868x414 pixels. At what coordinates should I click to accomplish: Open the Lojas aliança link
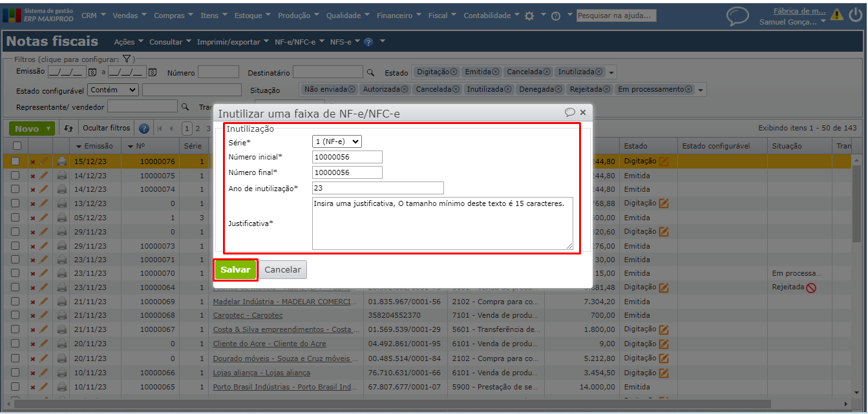261,373
